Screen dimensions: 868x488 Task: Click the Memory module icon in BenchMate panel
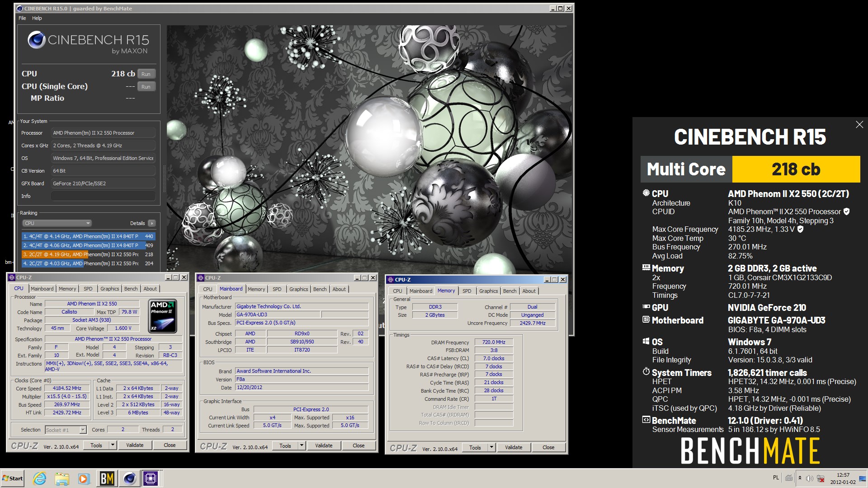tap(646, 267)
